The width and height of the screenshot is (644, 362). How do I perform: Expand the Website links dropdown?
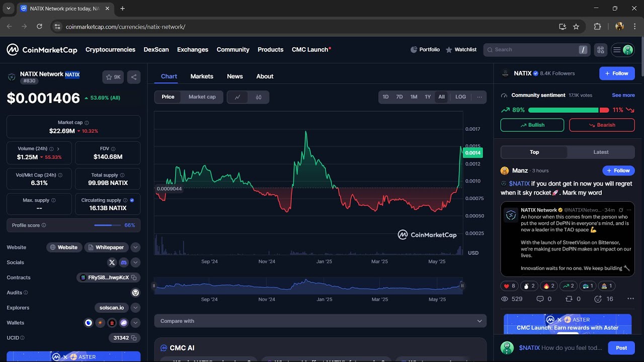coord(135,247)
